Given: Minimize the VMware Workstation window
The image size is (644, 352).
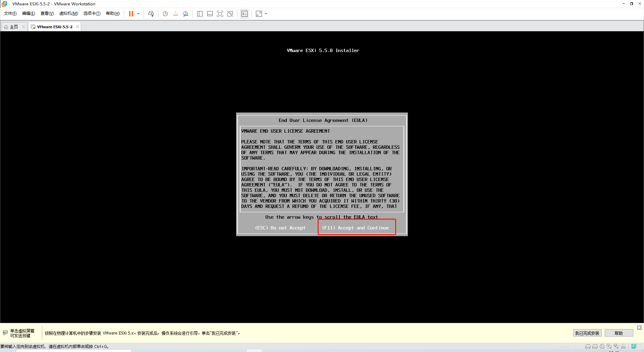Looking at the screenshot, I should point(624,4).
